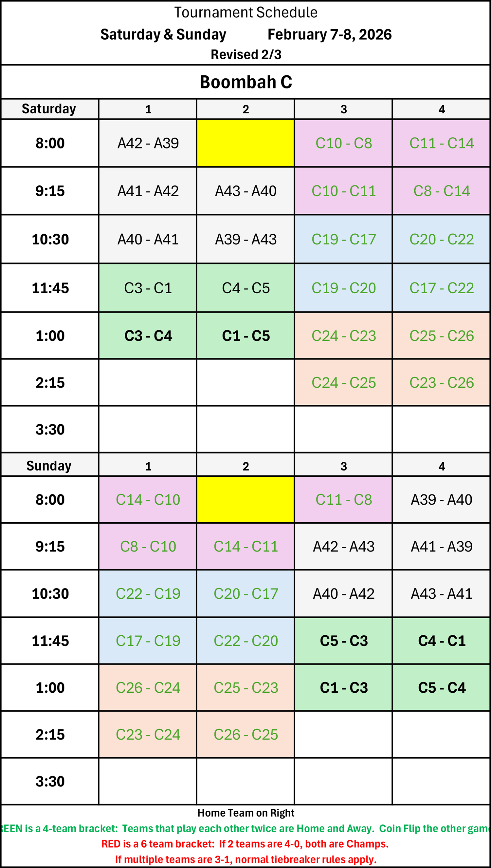Select the C23 - C26 matchup cell
The width and height of the screenshot is (491, 868).
(x=442, y=383)
